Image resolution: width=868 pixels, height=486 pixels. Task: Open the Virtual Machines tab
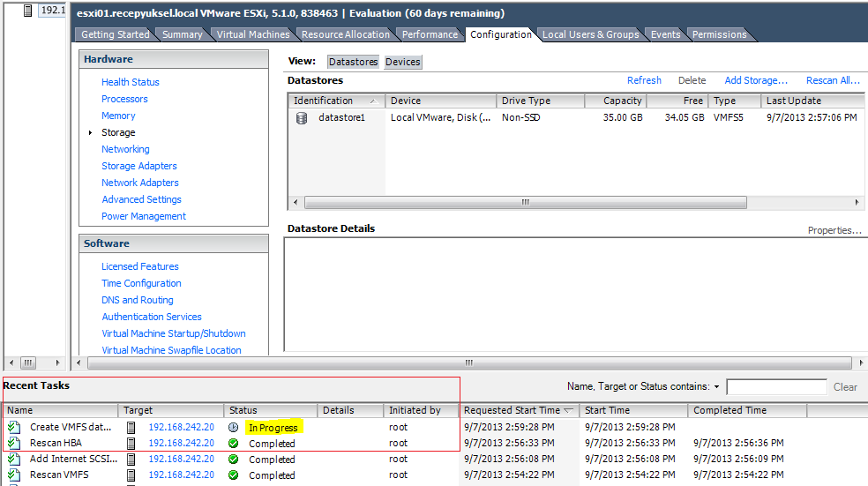tap(253, 34)
